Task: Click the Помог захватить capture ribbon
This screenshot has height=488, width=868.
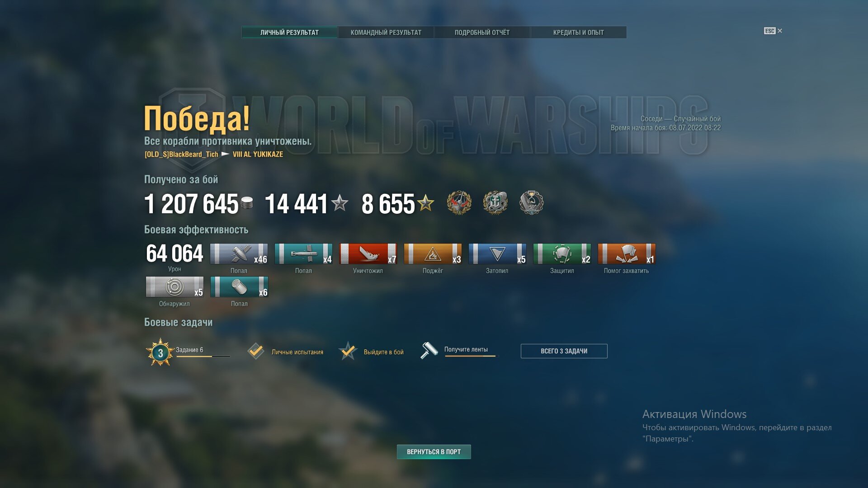Action: pyautogui.click(x=627, y=254)
